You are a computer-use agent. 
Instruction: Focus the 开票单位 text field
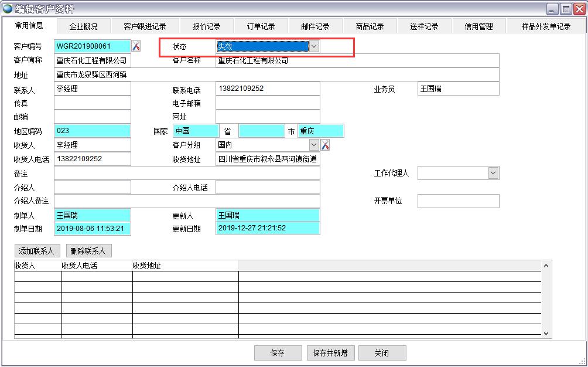pos(458,201)
